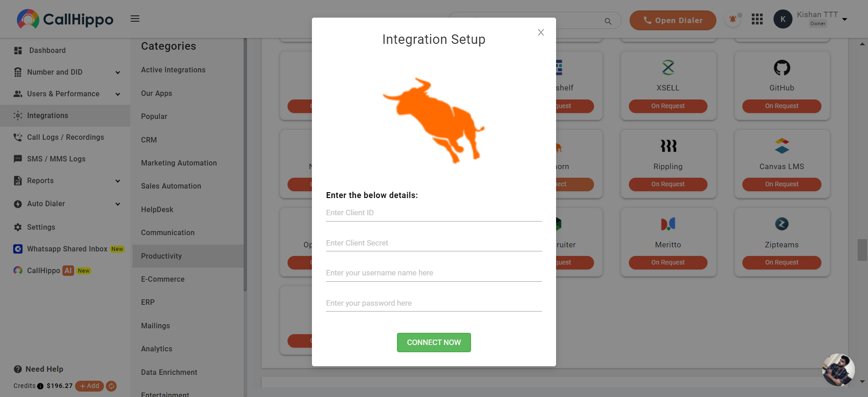
Task: Select the Mailings category
Action: coord(156,326)
